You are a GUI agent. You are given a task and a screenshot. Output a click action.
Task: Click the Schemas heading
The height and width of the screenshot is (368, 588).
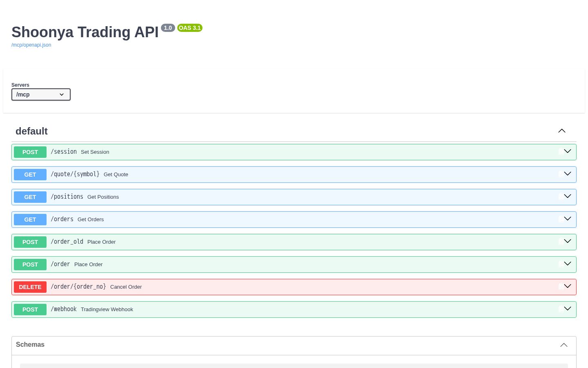point(30,345)
